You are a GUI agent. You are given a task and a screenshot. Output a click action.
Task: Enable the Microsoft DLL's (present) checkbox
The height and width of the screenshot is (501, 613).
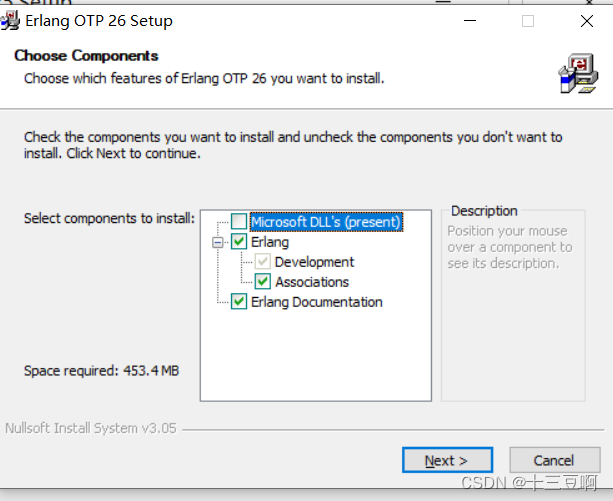[239, 221]
